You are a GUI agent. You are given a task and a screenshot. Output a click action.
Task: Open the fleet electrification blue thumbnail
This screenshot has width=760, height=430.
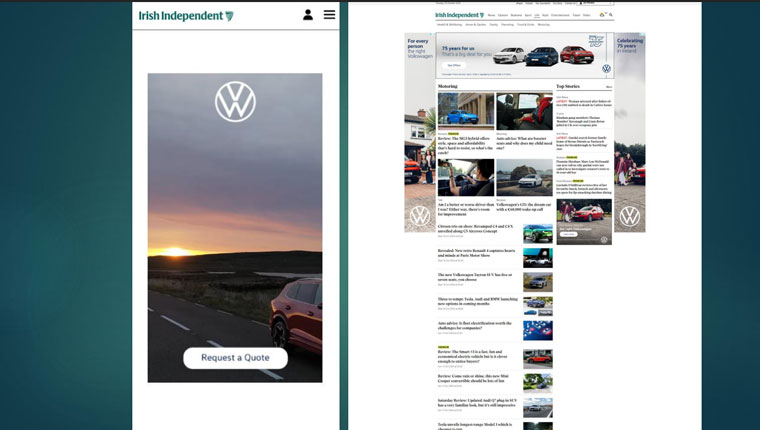tap(538, 331)
